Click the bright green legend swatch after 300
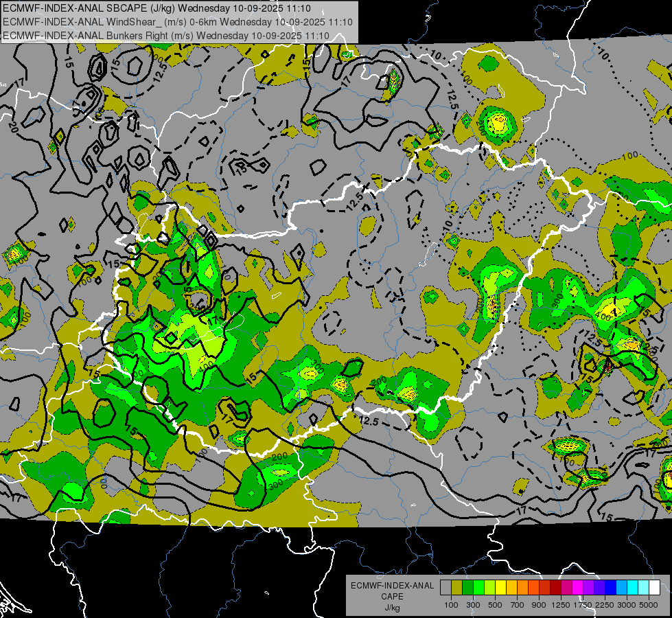Image resolution: width=672 pixels, height=618 pixels. coord(478,588)
